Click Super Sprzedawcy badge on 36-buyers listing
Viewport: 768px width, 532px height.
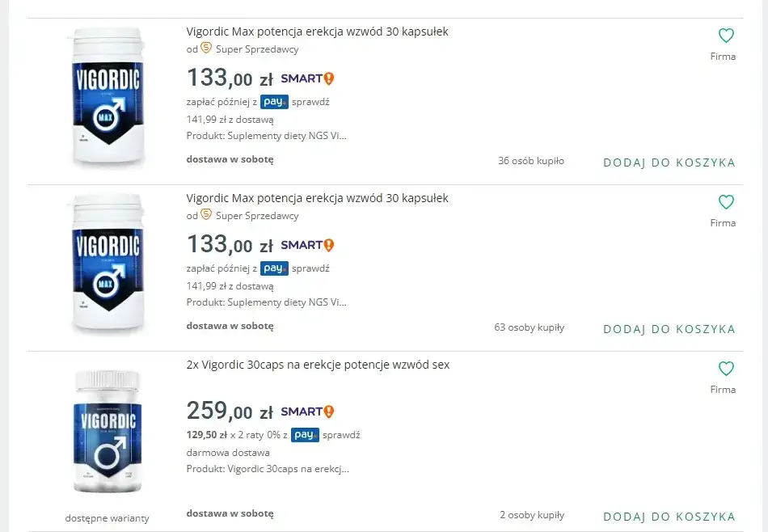206,49
